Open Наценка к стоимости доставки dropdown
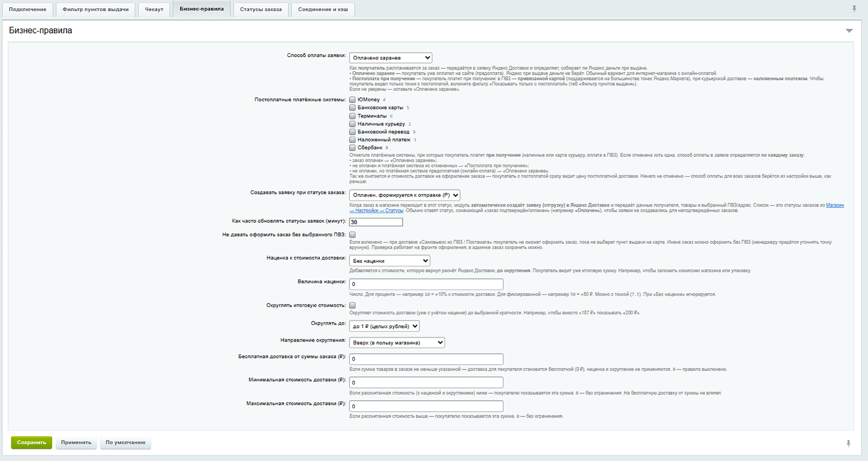868x461 pixels. point(389,261)
